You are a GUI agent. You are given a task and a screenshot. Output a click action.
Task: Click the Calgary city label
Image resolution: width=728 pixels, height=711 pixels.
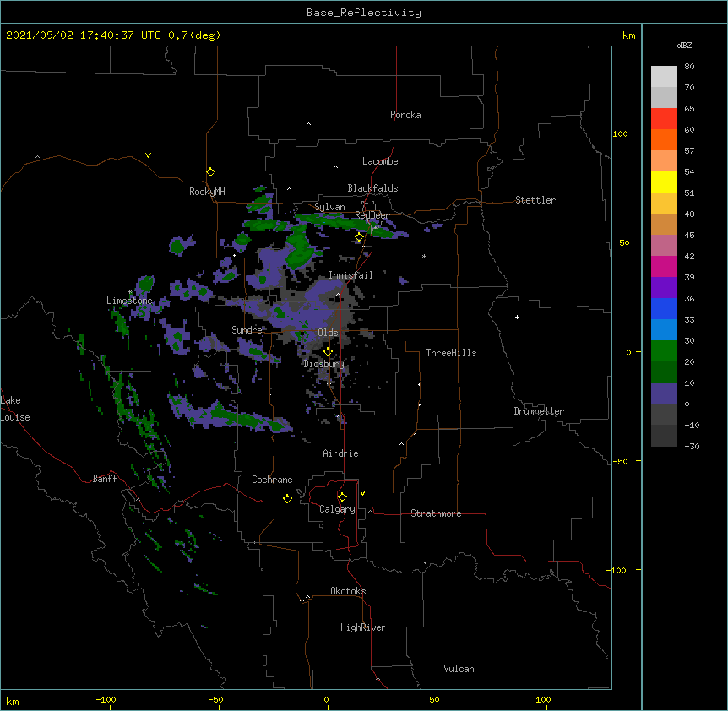[x=337, y=509]
